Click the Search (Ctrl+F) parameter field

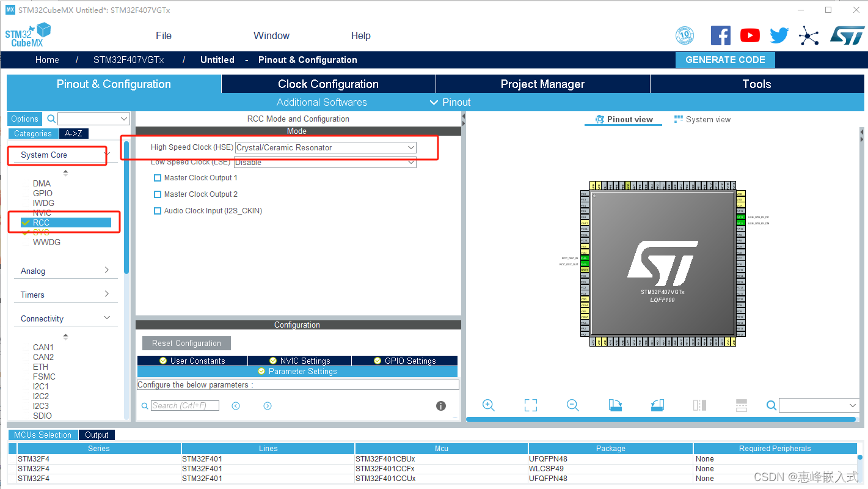tap(184, 405)
